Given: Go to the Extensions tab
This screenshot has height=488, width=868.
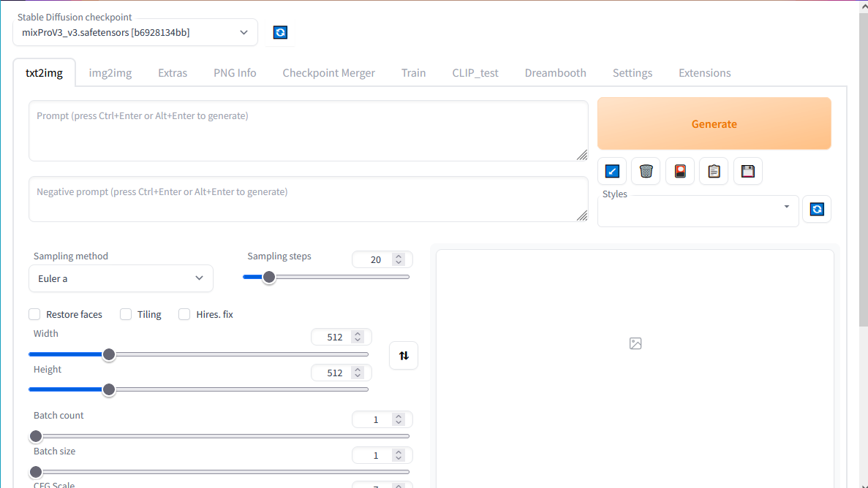Looking at the screenshot, I should (704, 73).
